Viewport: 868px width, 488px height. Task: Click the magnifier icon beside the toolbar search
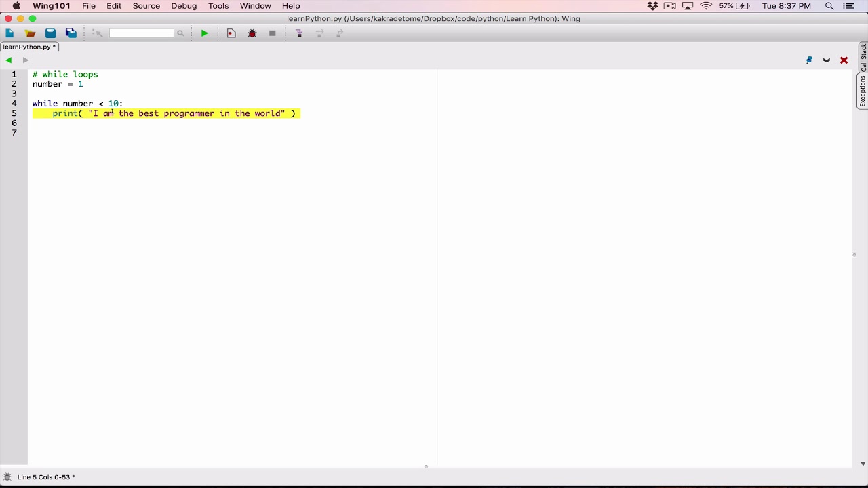(x=180, y=33)
